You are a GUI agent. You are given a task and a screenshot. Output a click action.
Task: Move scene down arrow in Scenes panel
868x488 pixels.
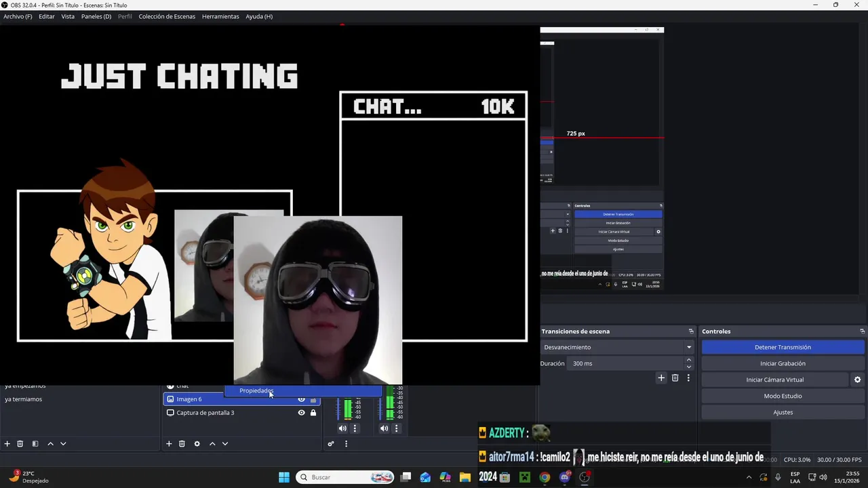pos(63,444)
